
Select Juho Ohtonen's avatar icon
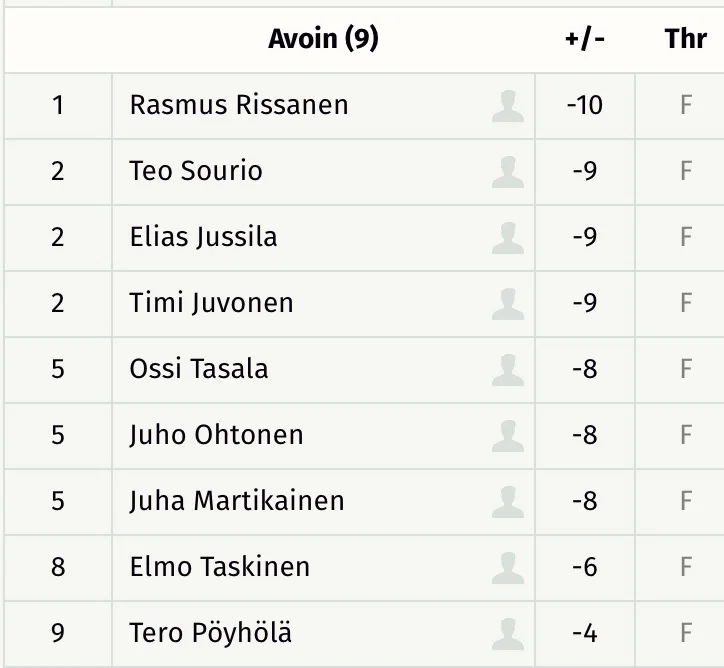(508, 435)
